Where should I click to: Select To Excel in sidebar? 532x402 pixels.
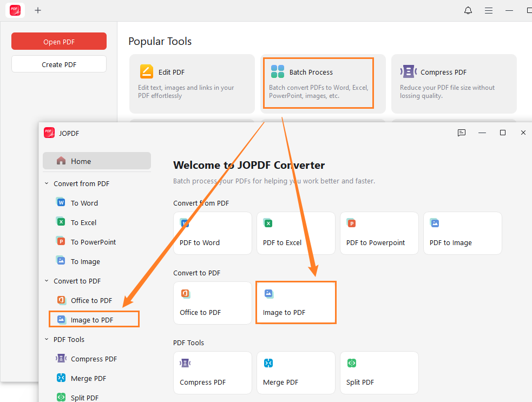click(83, 222)
